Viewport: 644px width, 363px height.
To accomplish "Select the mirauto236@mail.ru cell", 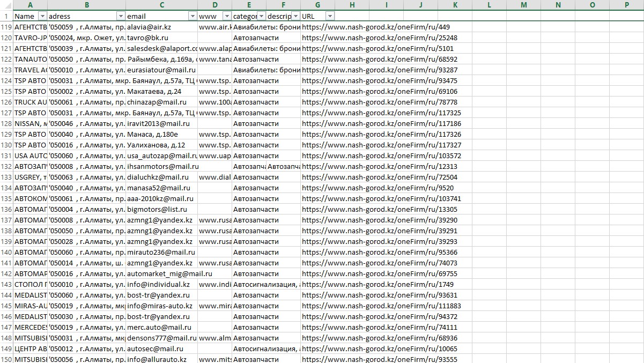I will click(161, 252).
